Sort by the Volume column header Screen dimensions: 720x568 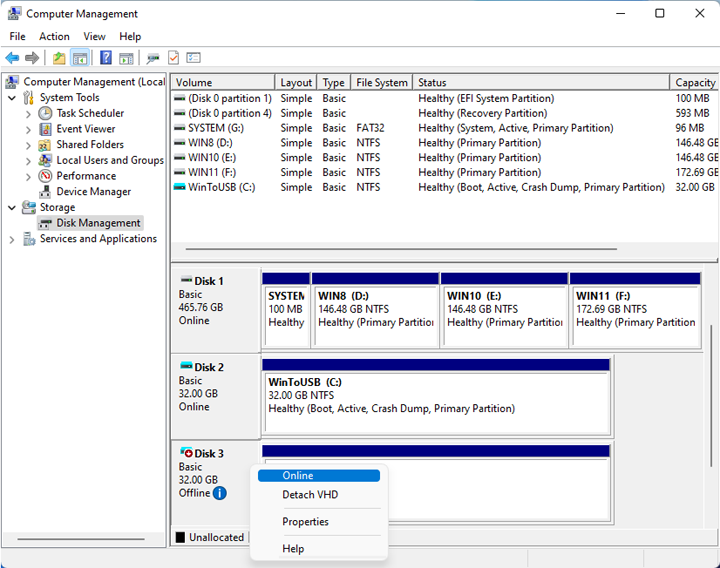click(223, 83)
